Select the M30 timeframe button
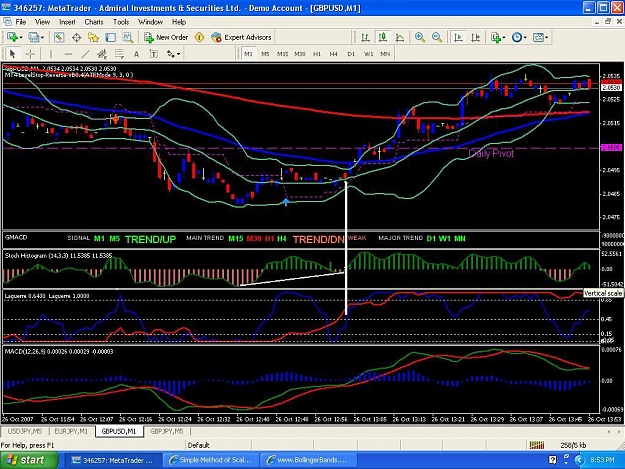 point(300,54)
